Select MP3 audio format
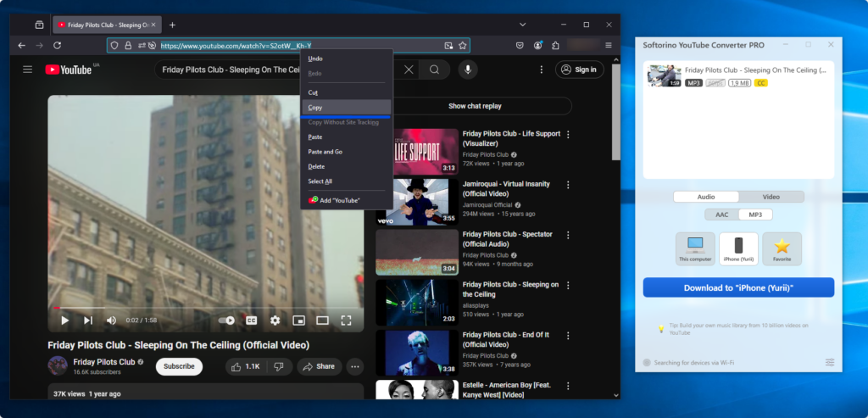Screen dimensions: 868x418 pos(755,215)
